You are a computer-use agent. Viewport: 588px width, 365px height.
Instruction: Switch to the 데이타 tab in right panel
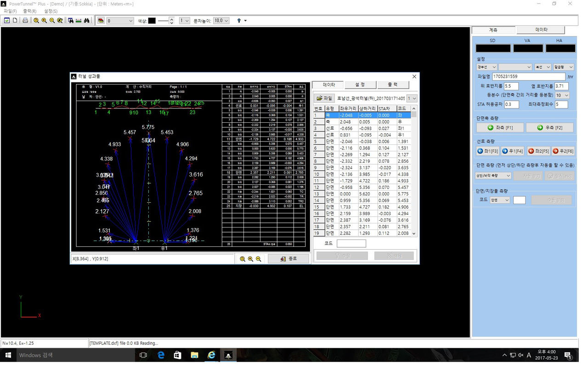(542, 30)
